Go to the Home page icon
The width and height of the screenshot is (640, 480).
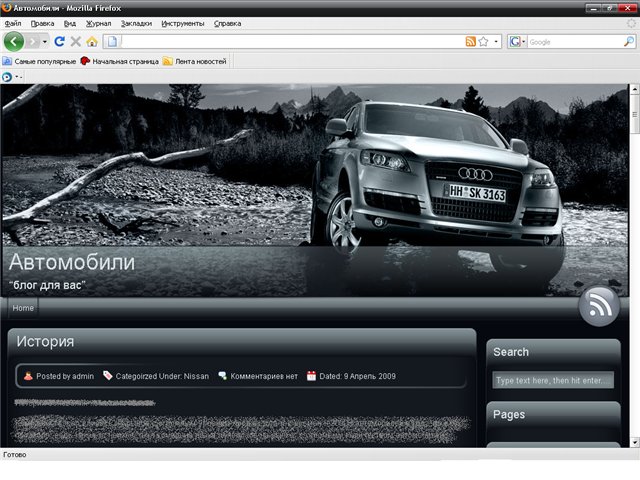[92, 41]
